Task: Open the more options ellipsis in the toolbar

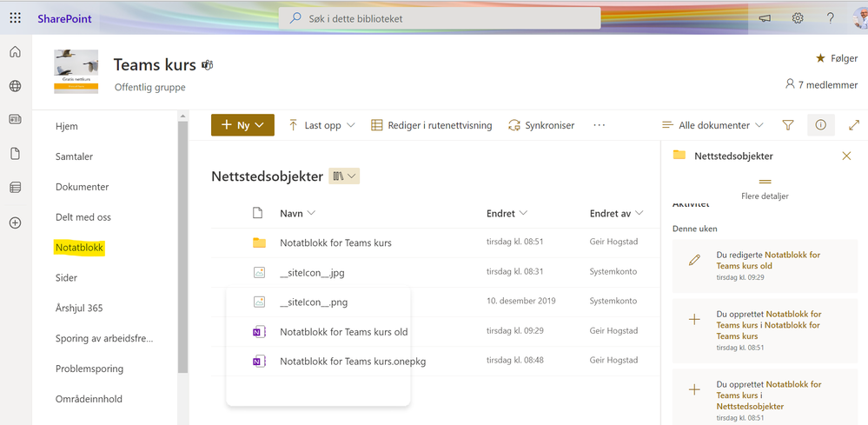Action: [599, 125]
